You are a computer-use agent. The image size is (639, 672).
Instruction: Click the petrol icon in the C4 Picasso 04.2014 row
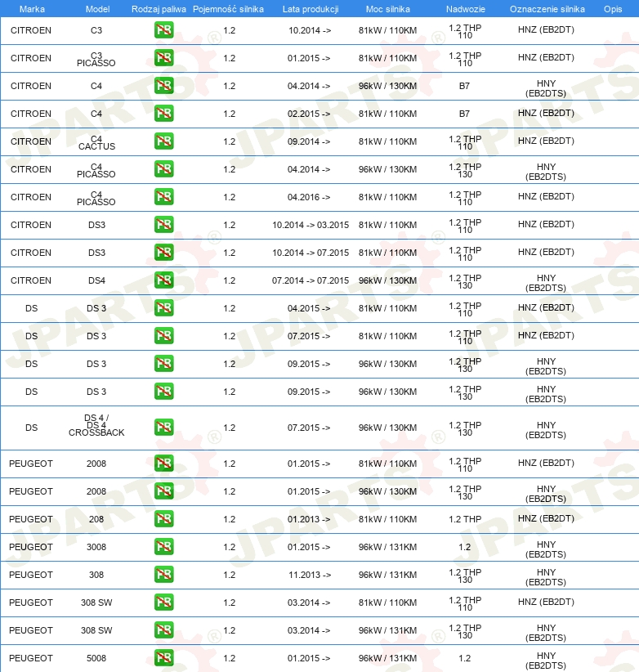tap(164, 169)
